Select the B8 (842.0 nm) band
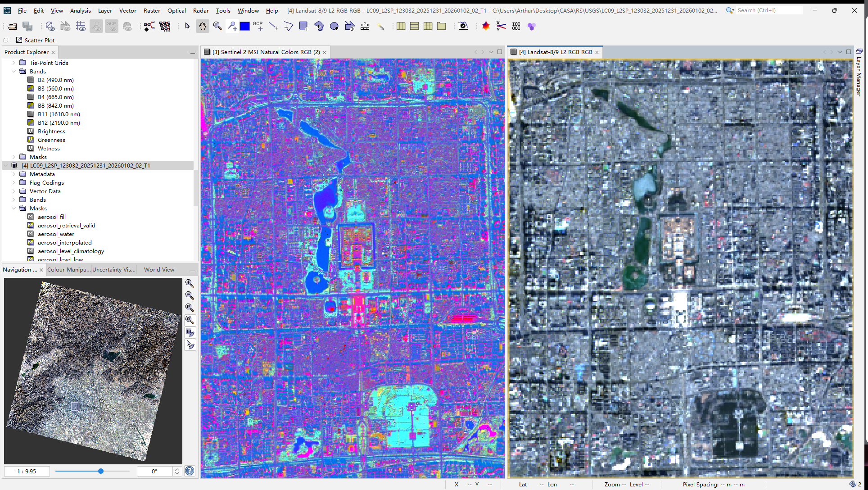 pyautogui.click(x=55, y=106)
